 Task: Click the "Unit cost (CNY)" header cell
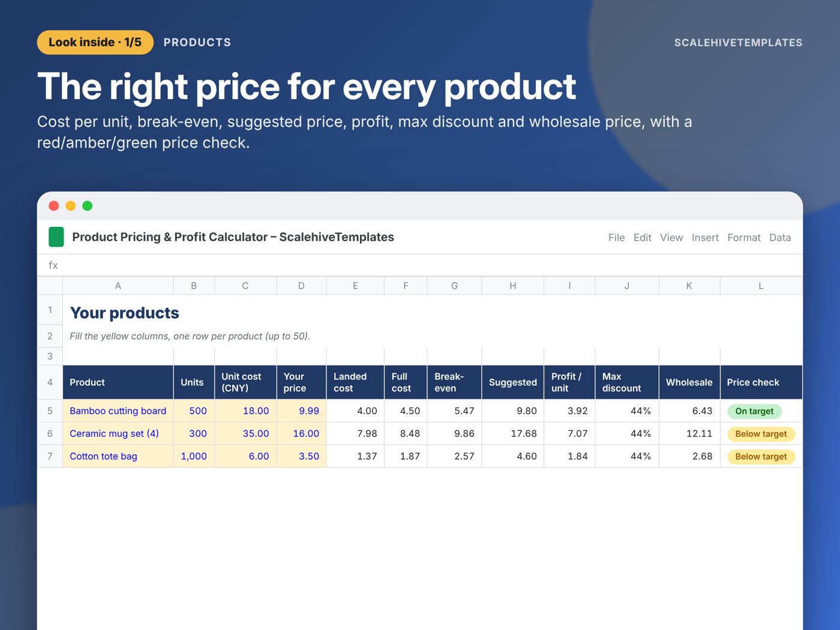(x=245, y=382)
